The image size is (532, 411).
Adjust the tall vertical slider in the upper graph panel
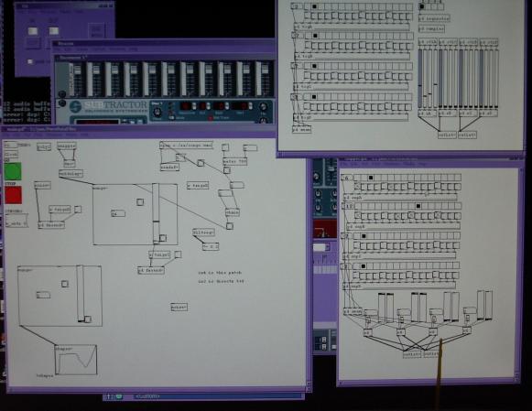[156, 213]
